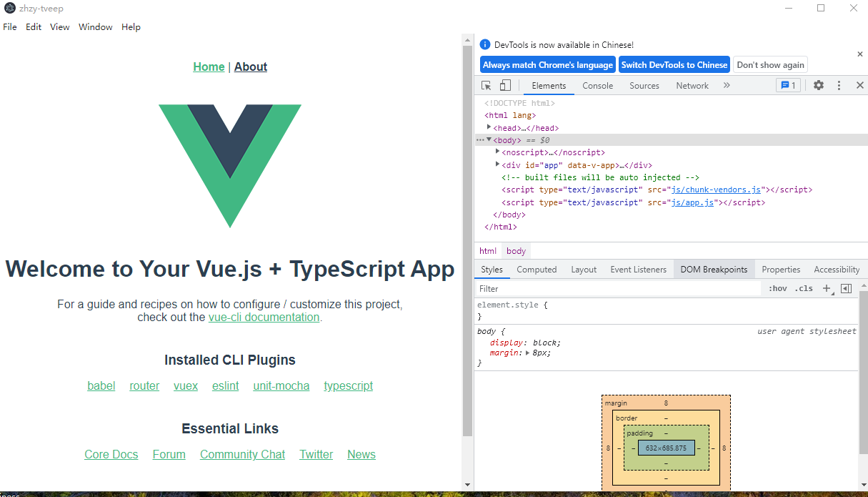This screenshot has width=868, height=497.
Task: Click Switch DevTools to Chinese button
Action: click(674, 64)
